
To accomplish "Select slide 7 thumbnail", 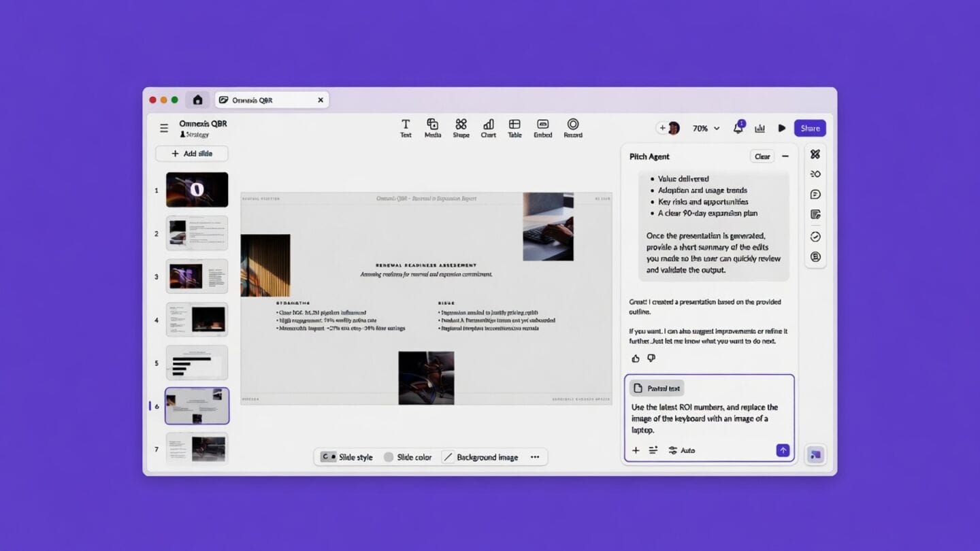I will pyautogui.click(x=197, y=448).
